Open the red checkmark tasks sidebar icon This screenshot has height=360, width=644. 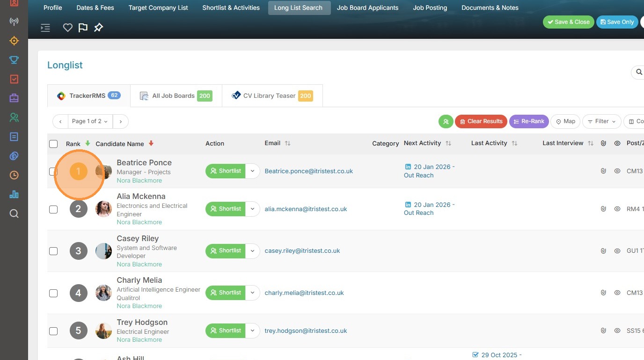point(14,79)
